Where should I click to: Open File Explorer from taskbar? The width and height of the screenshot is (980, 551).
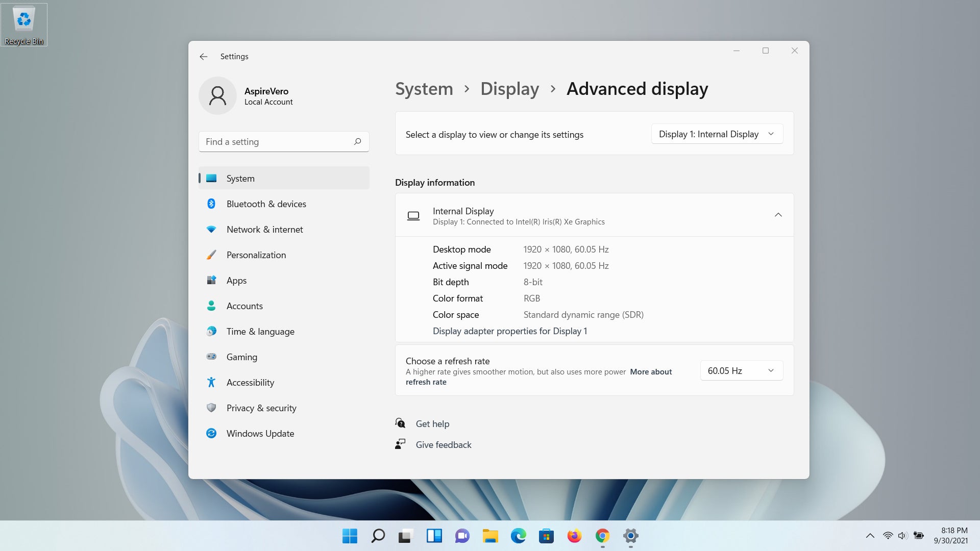tap(491, 536)
